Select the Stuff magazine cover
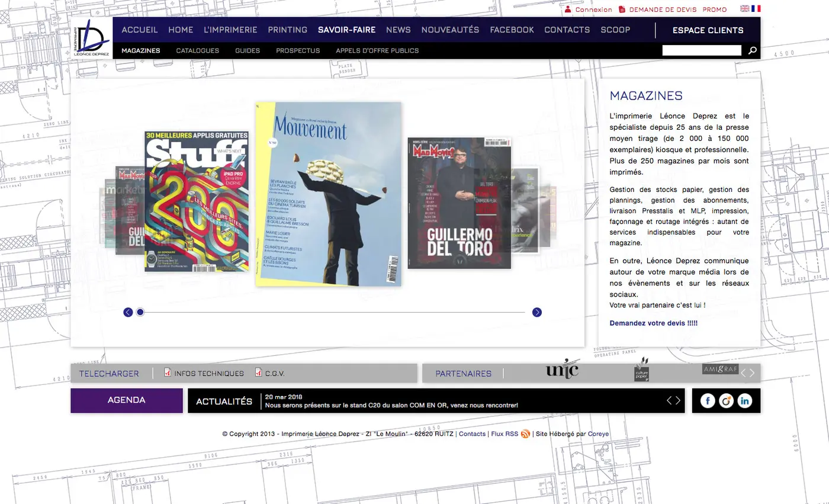The image size is (829, 504). tap(197, 201)
